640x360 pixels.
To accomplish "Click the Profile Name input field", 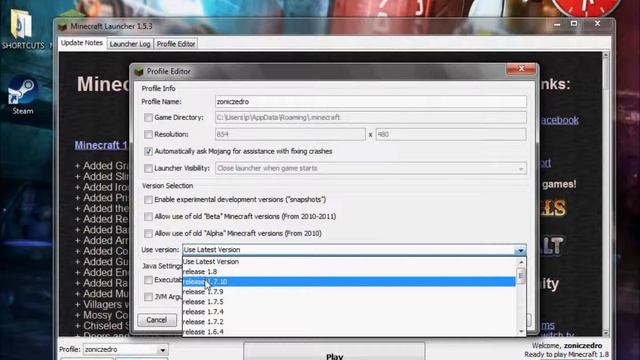I will 371,102.
